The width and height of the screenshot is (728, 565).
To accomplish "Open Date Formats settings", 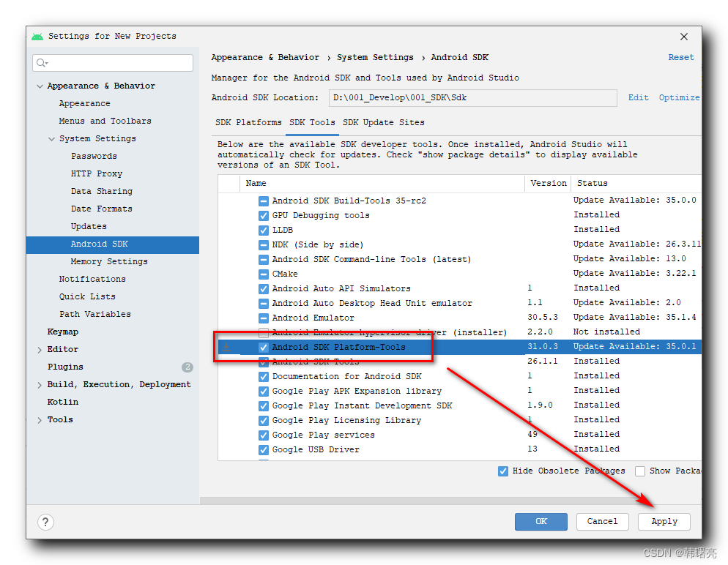I will (102, 209).
